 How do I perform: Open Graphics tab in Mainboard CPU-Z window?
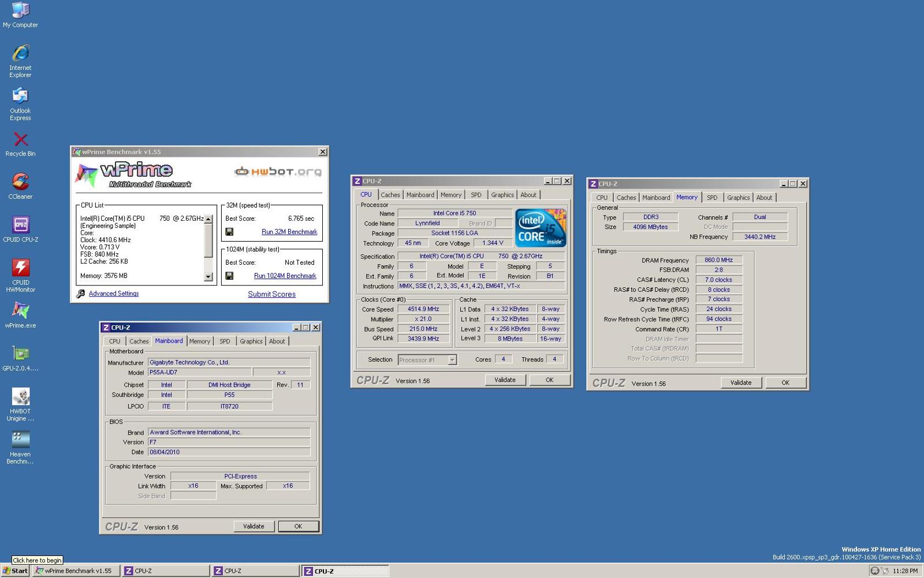click(x=251, y=341)
